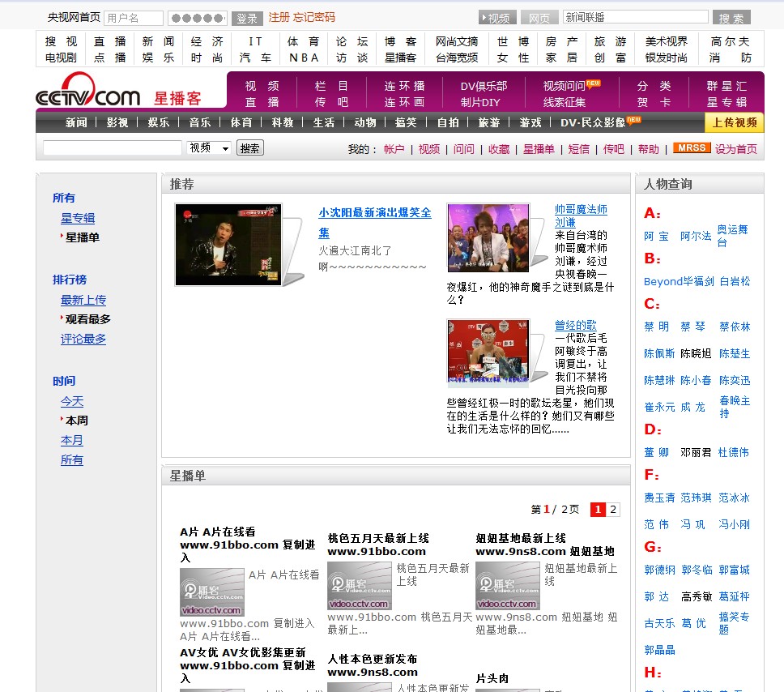The height and width of the screenshot is (692, 784).
Task: Open DV俱乐部 in purple header
Action: tap(484, 86)
